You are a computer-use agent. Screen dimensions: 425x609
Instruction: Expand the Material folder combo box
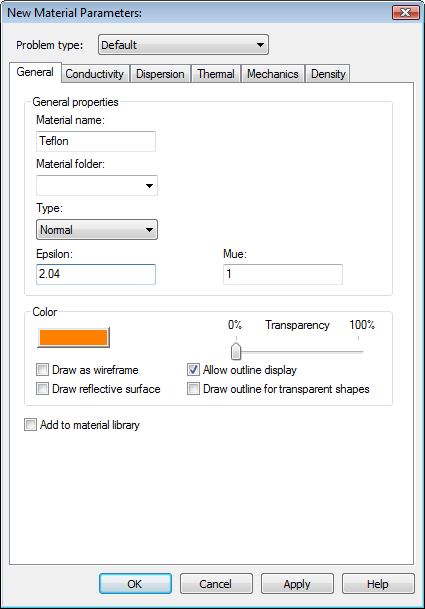pyautogui.click(x=97, y=185)
